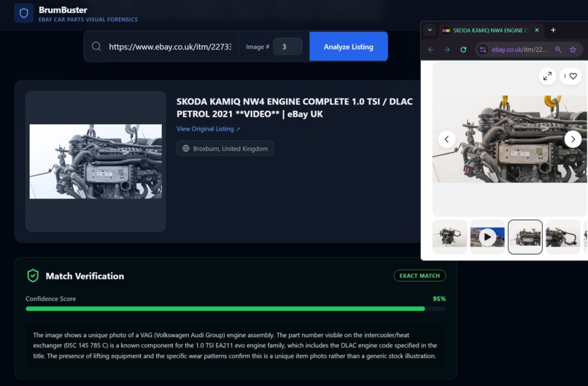Click the analysis explanation paragraph
The image size is (588, 386).
click(235, 345)
